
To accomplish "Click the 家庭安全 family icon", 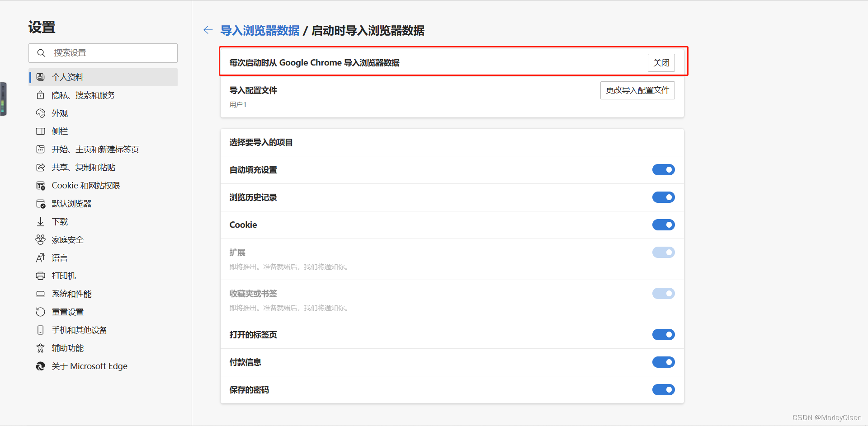I will point(40,239).
